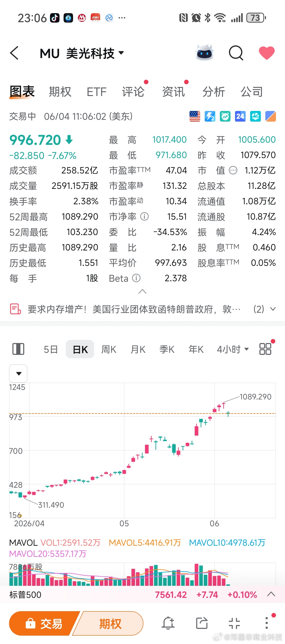The height and width of the screenshot is (644, 285).
Task: Open 市值 more options circle icon
Action: pyautogui.click(x=233, y=171)
